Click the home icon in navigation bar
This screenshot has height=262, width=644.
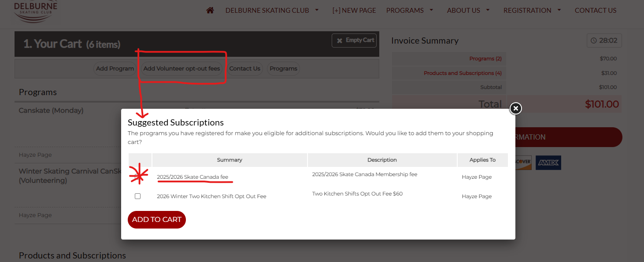[210, 10]
